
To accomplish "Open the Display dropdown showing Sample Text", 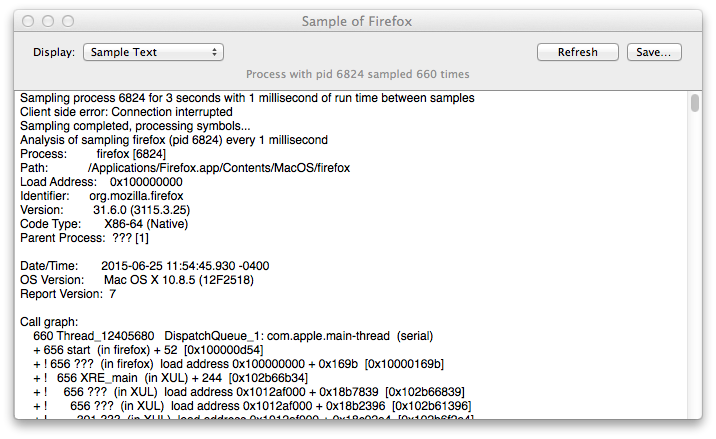I will [153, 52].
